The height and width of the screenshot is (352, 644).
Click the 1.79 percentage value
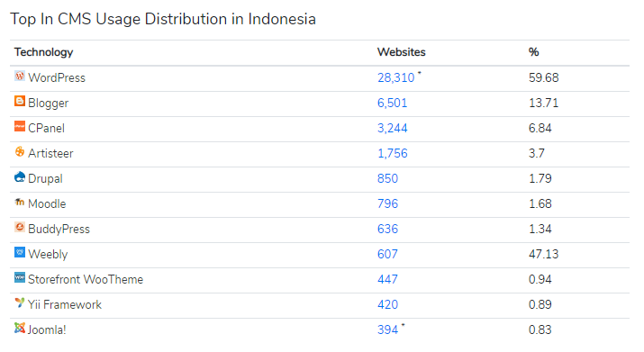[x=540, y=178]
